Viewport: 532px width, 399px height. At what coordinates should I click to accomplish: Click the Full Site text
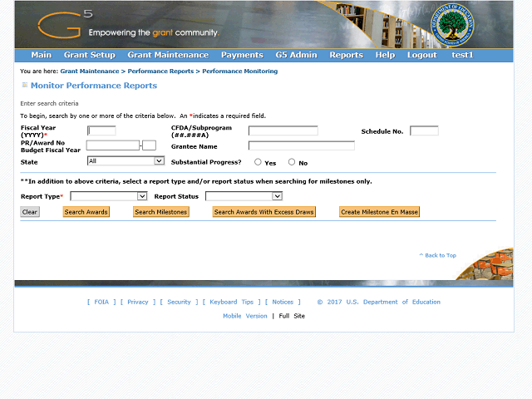tap(292, 316)
